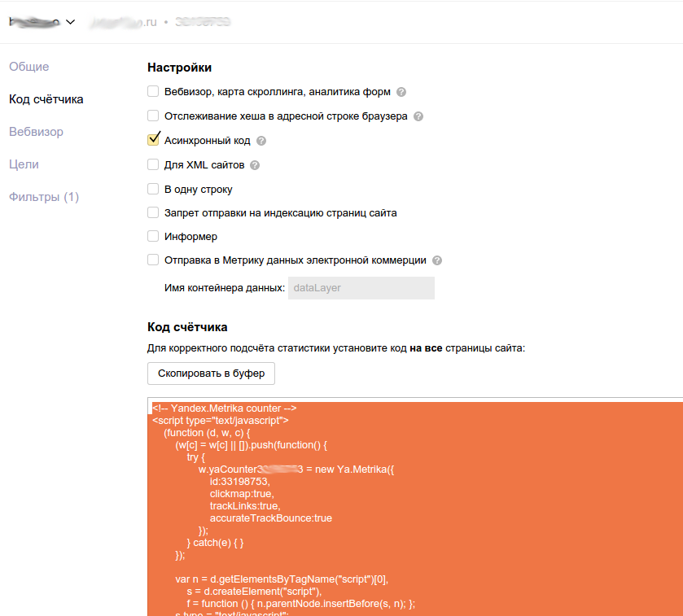Enable Вебвизор, карта скроллинга checkbox
683x616 pixels.
point(153,91)
